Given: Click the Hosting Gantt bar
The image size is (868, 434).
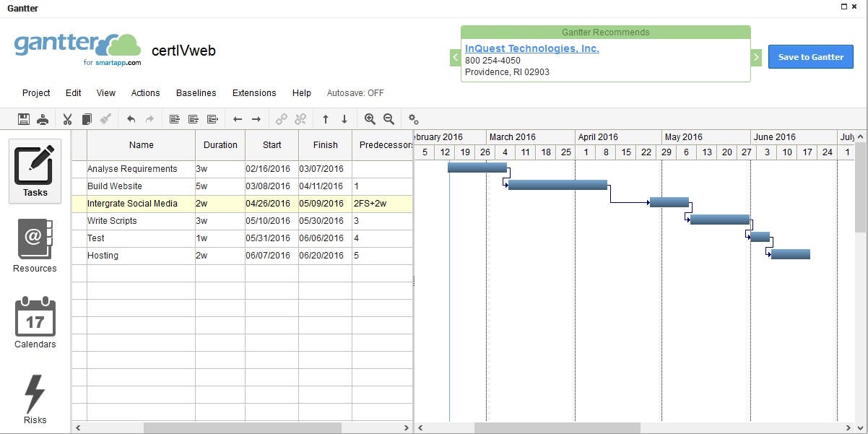Looking at the screenshot, I should [791, 254].
